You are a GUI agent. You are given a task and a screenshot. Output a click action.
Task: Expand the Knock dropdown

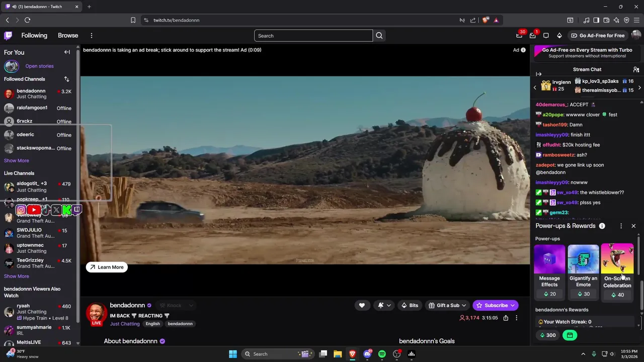coord(191,305)
